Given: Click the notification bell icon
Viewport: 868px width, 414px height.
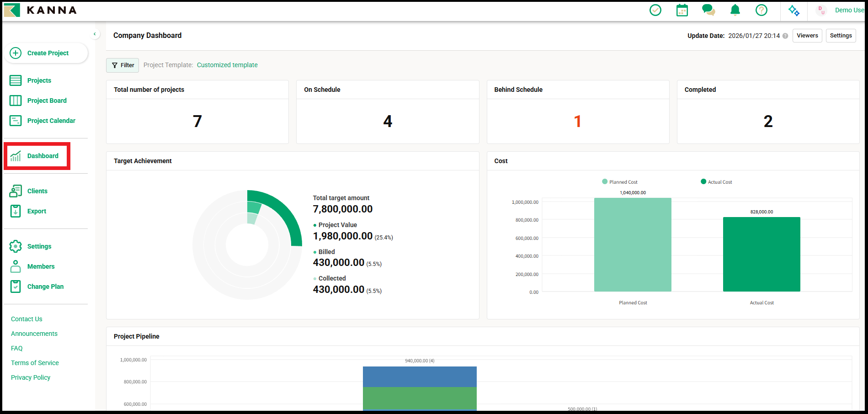Looking at the screenshot, I should click(x=735, y=10).
